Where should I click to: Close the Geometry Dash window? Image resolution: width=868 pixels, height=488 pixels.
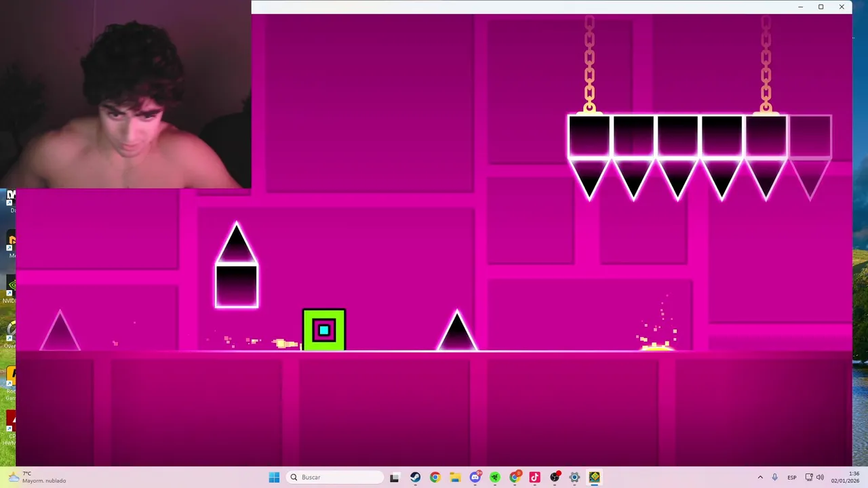pyautogui.click(x=842, y=7)
